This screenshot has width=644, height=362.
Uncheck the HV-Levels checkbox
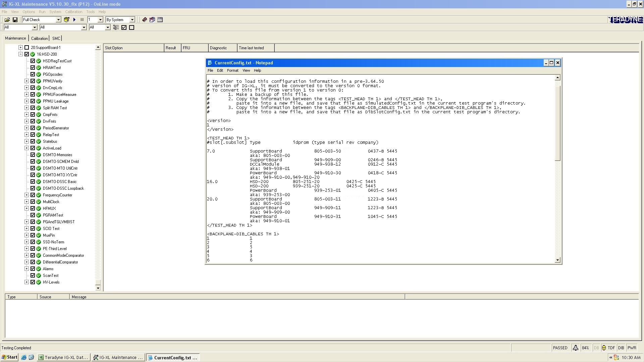click(33, 282)
